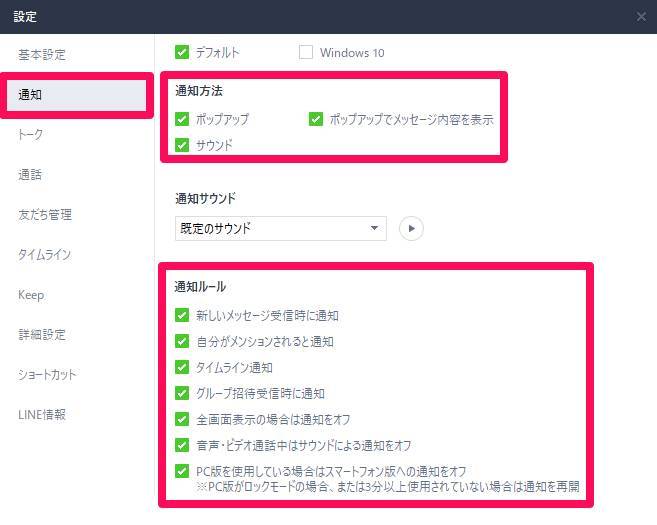Toggle グループ招待受信時に通知 checkbox
The image size is (657, 525).
(x=182, y=393)
